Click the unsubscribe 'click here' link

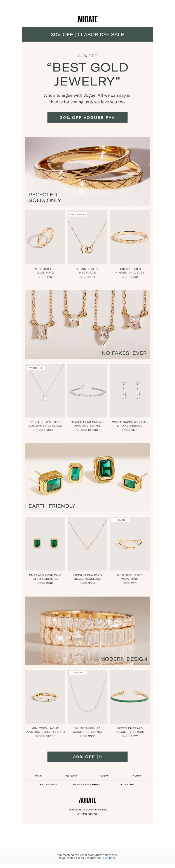coord(108,858)
